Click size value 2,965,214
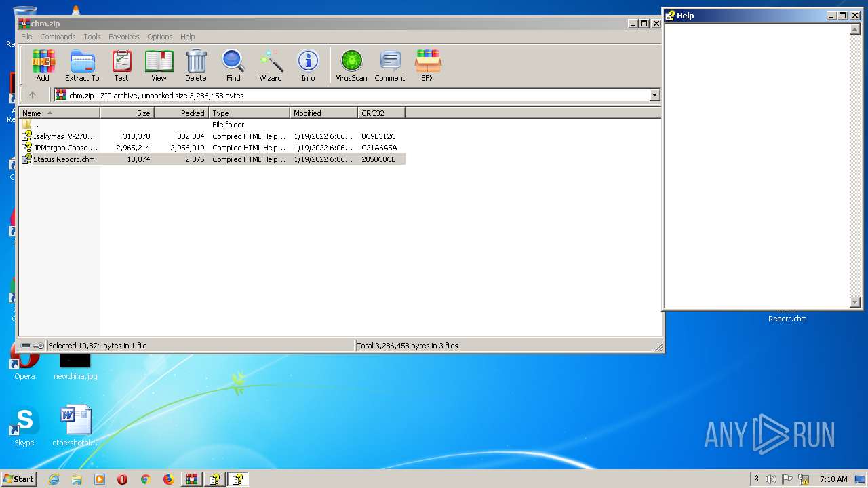This screenshot has width=868, height=488. pyautogui.click(x=133, y=148)
